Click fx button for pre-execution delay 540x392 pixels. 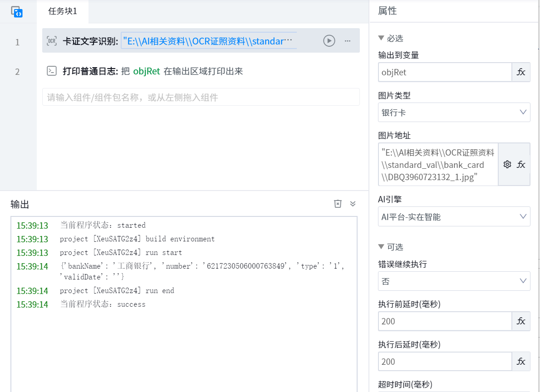[521, 321]
